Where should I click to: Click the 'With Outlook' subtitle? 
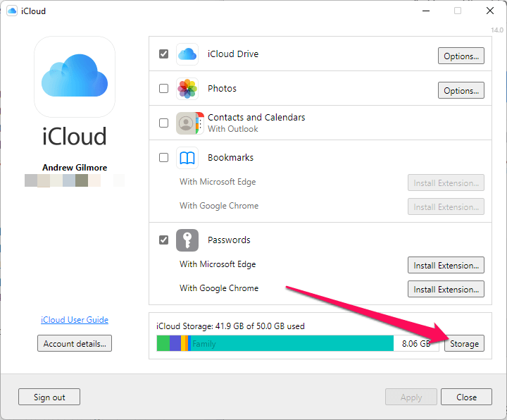click(x=233, y=129)
